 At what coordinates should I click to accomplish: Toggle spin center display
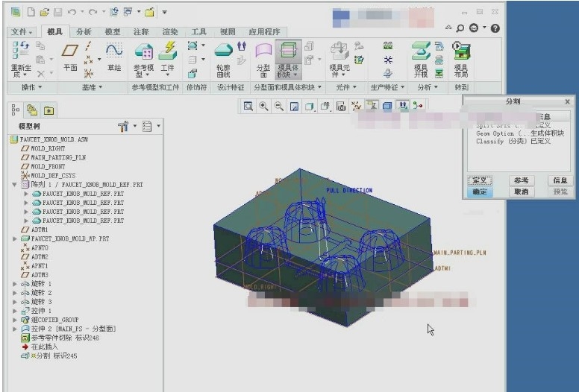point(418,107)
